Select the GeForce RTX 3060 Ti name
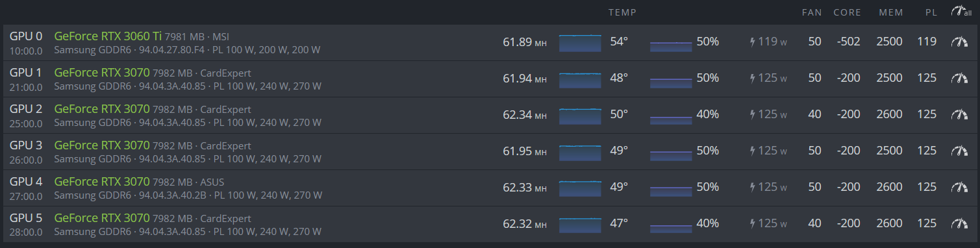 click(x=108, y=36)
